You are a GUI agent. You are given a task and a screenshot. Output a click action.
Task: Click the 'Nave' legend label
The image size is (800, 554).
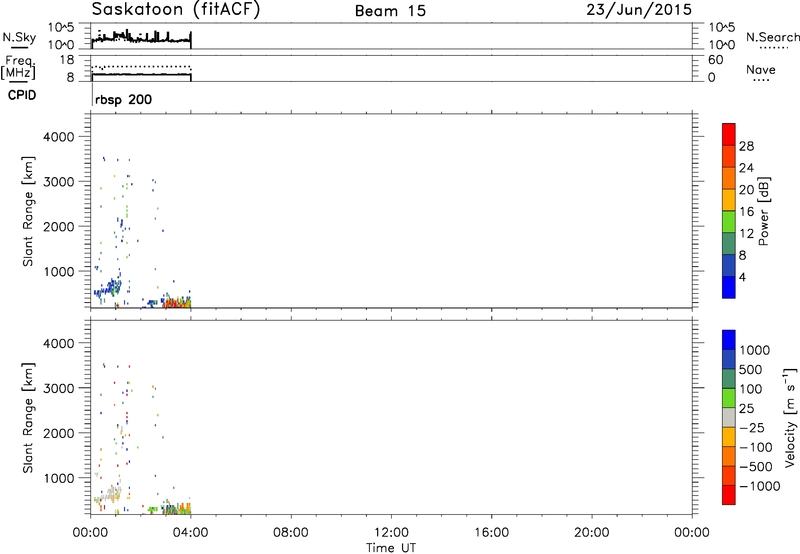pos(761,69)
